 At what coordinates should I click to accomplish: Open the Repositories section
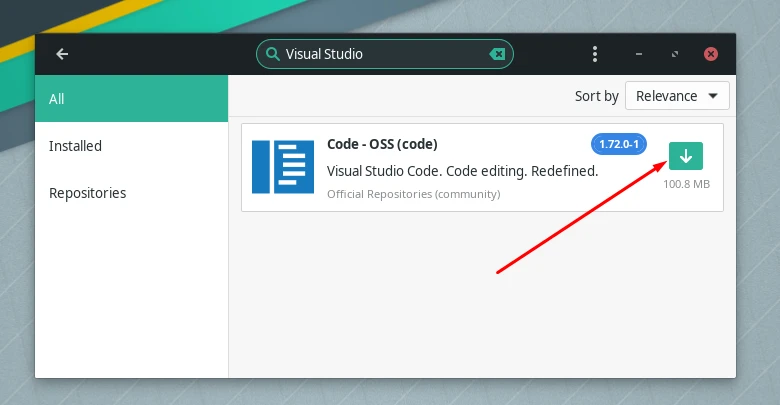pos(131,193)
